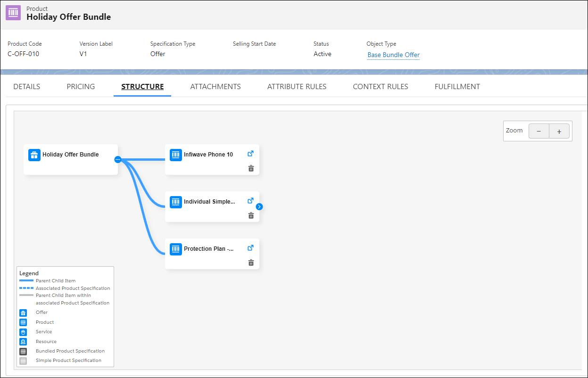Click the external link icon on Individual Simple
The height and width of the screenshot is (378, 588).
click(x=250, y=200)
